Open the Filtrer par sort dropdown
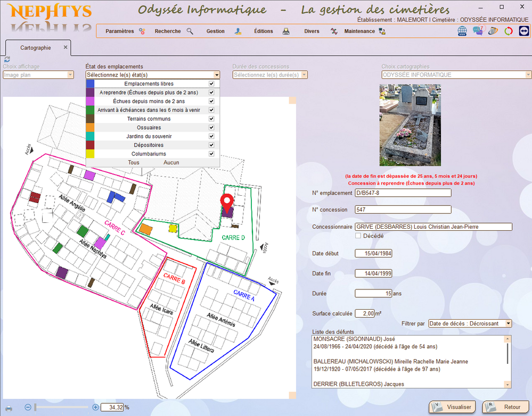The width and height of the screenshot is (532, 416). (x=508, y=323)
